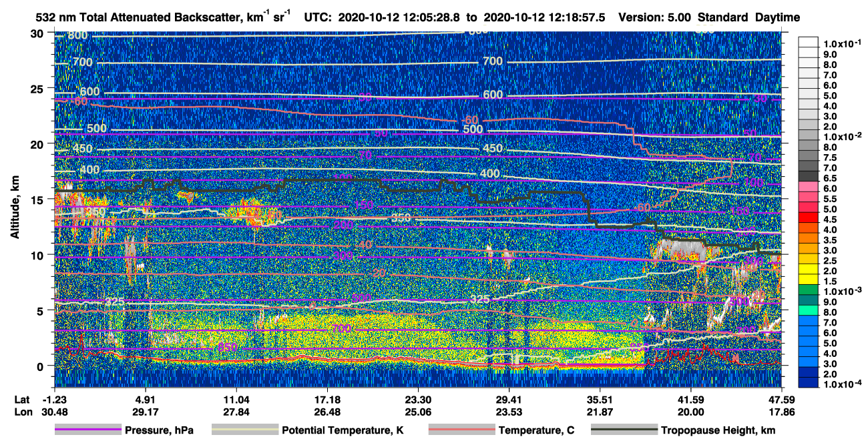Select latitude value 35.51
Screen dimensions: 868x445
point(600,400)
